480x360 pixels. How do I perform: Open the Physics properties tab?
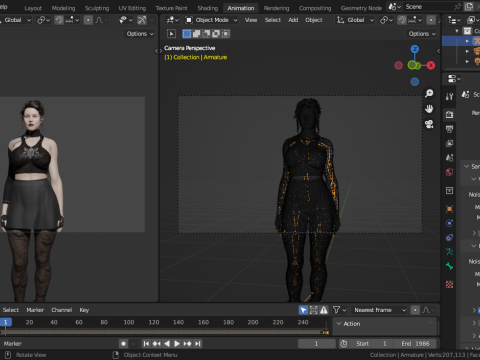pyautogui.click(x=449, y=223)
